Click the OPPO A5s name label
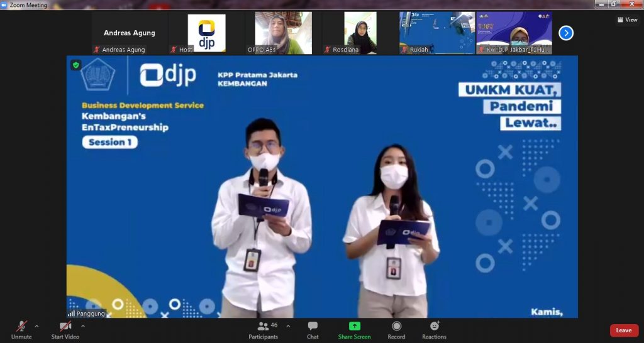Screen dimensions: 644x343 262,50
